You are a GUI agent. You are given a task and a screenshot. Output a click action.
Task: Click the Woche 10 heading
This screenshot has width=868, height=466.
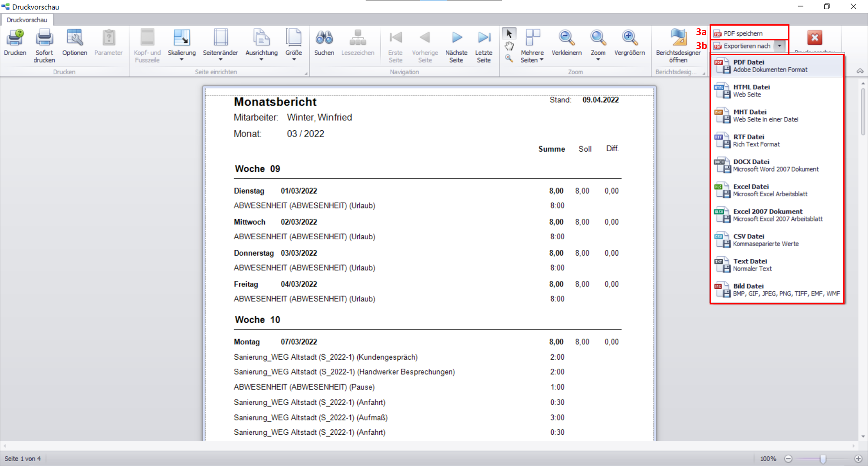coord(257,320)
